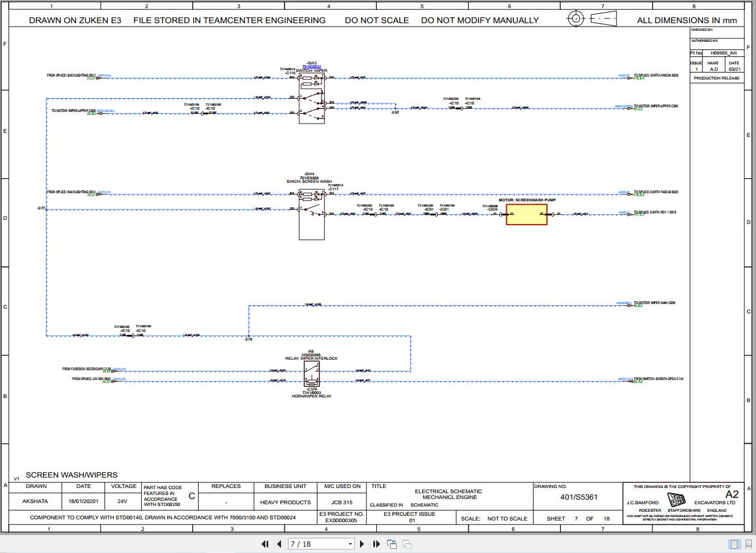The height and width of the screenshot is (553, 756).
Task: Click the 'JCB 315' machine cell
Action: (x=341, y=503)
